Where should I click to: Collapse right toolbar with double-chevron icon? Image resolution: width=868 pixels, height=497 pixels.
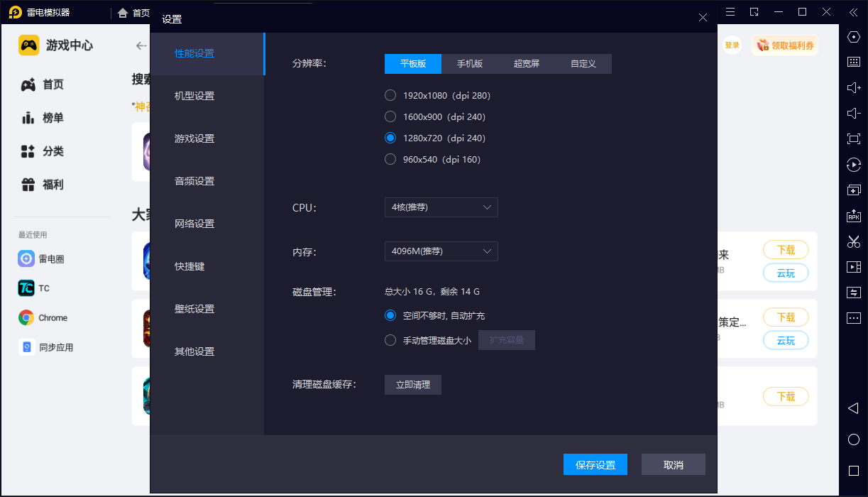(854, 12)
